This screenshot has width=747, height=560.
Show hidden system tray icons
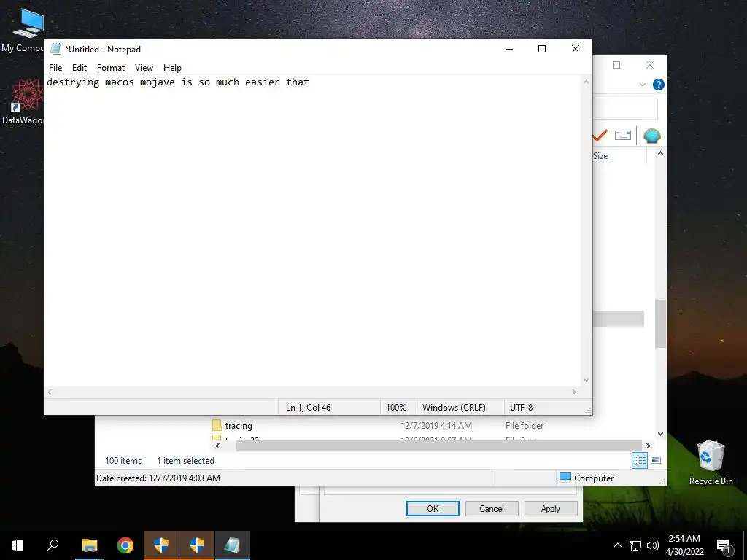[617, 545]
